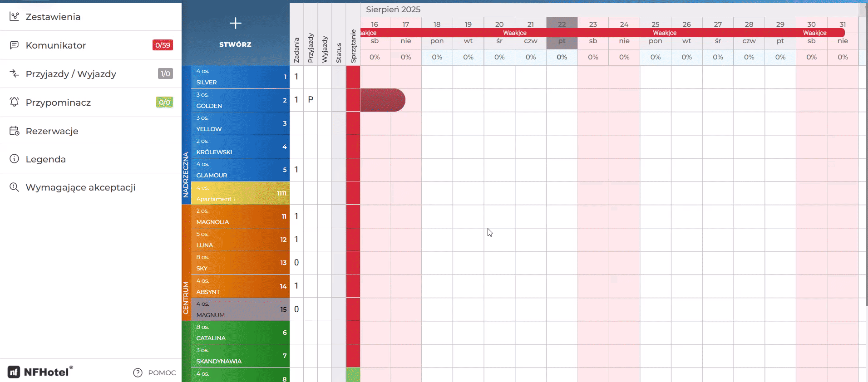Open Zestawienia reports icon
Image resolution: width=868 pixels, height=382 pixels.
tap(15, 16)
